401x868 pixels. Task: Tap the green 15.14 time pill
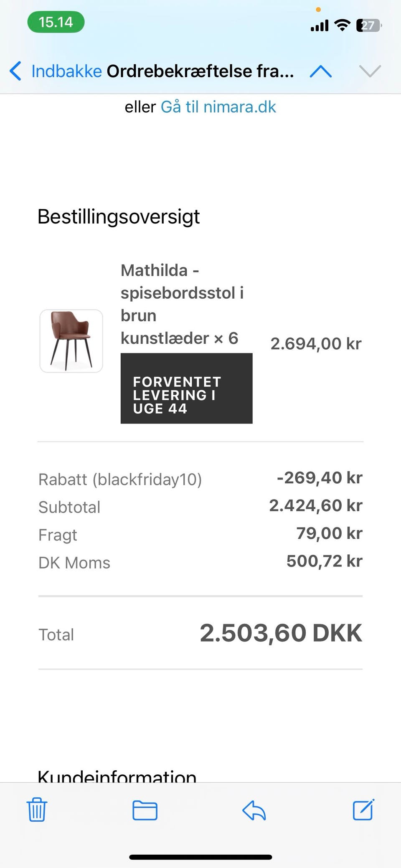click(x=56, y=22)
